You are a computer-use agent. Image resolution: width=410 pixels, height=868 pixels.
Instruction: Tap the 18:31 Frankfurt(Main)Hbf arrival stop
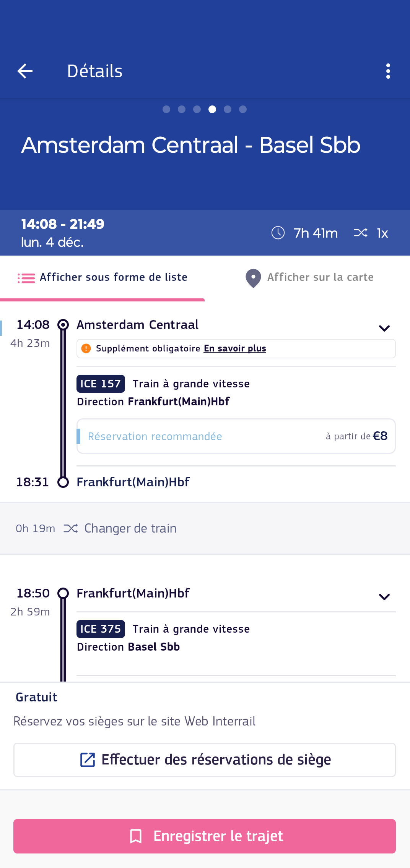tap(133, 482)
